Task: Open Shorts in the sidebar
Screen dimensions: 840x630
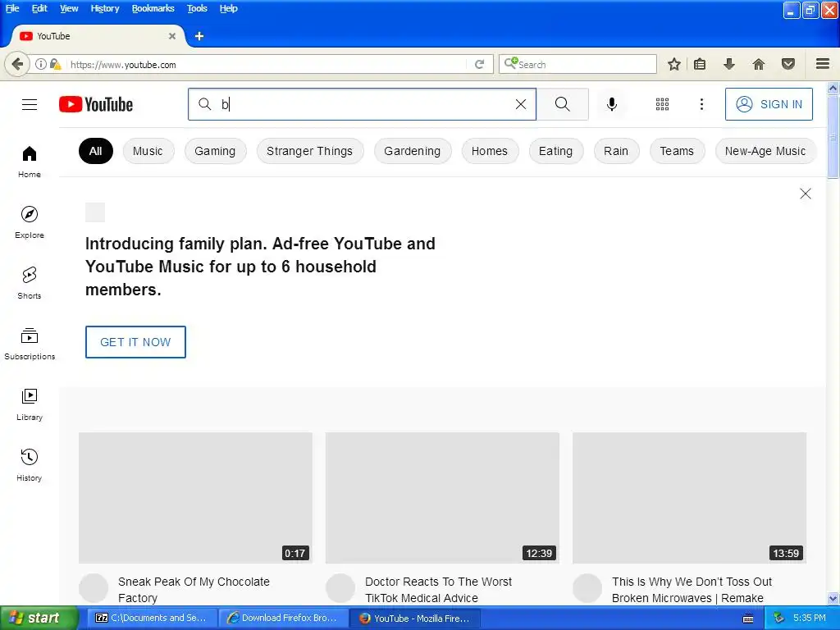Action: point(30,283)
